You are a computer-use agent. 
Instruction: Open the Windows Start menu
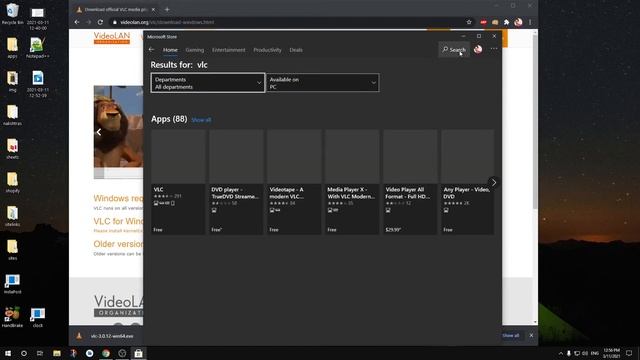(8, 353)
